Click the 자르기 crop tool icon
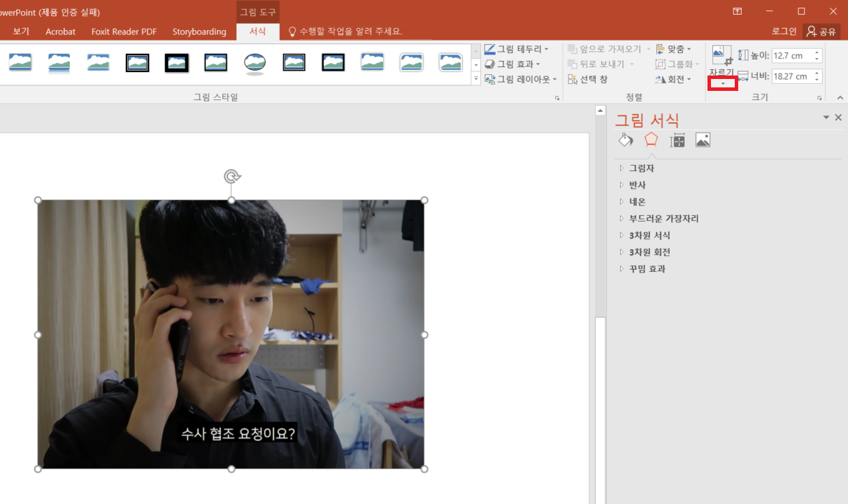This screenshot has height=504, width=848. (x=721, y=55)
